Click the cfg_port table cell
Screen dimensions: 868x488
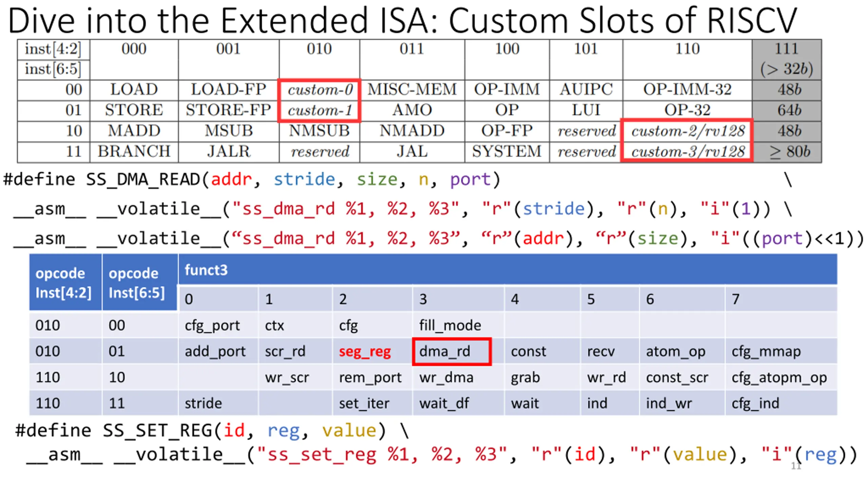coord(218,325)
